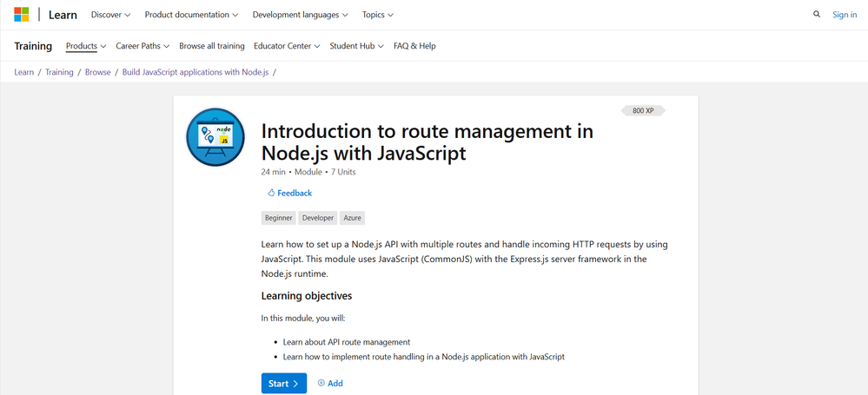Open FAQ & Help page

pos(414,46)
